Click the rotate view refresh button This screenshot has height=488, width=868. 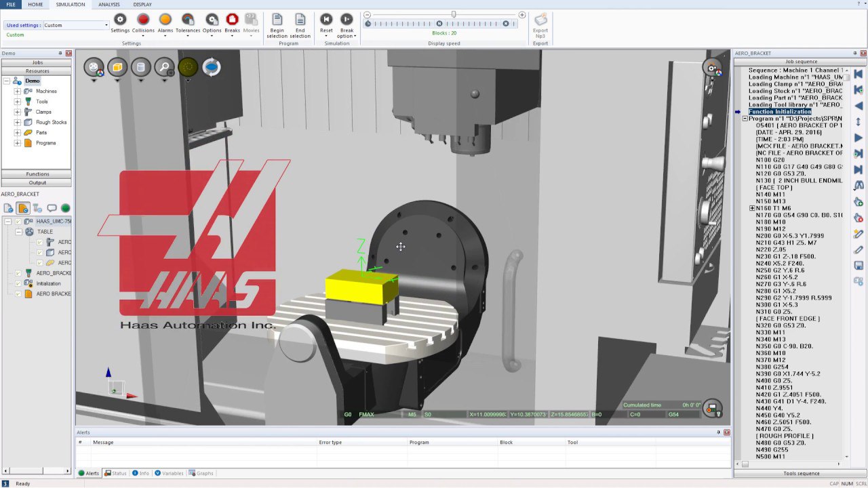(x=212, y=67)
